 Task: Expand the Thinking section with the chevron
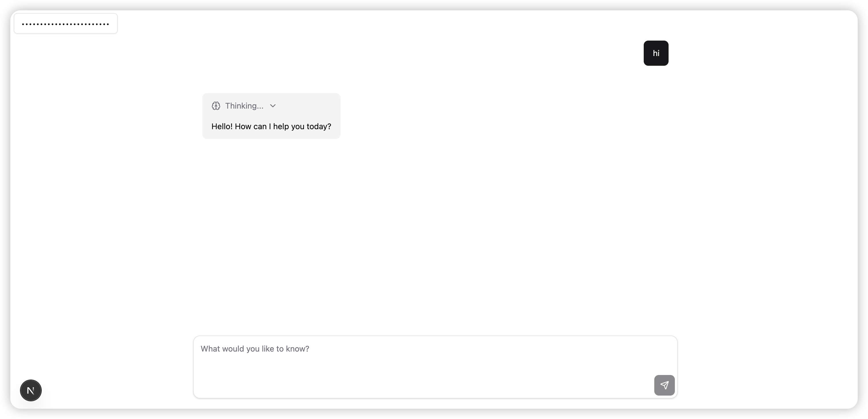pos(273,106)
